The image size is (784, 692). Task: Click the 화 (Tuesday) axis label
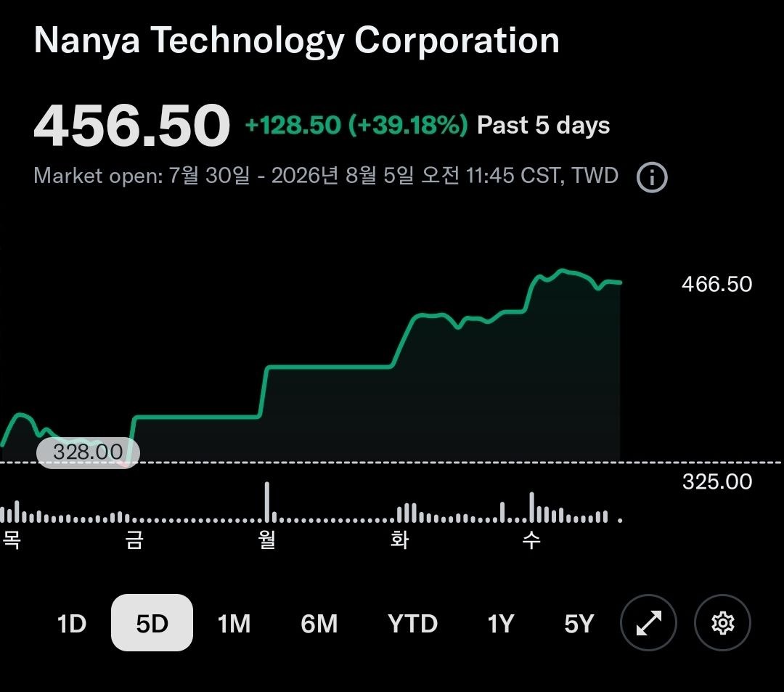(399, 540)
